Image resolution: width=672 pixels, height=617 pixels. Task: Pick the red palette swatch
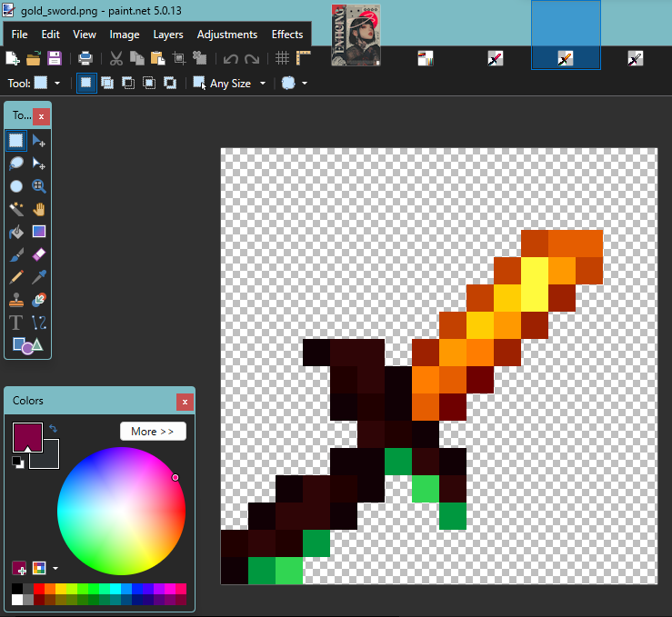[39, 588]
